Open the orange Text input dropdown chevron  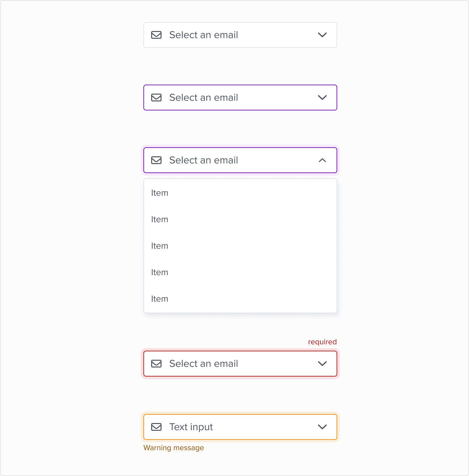click(x=322, y=427)
